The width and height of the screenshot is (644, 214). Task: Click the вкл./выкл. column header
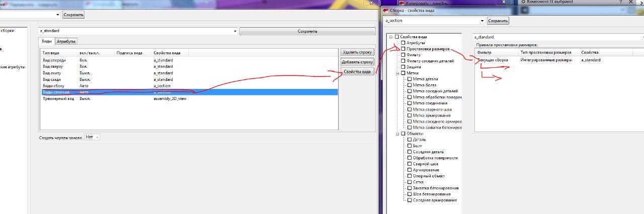96,53
